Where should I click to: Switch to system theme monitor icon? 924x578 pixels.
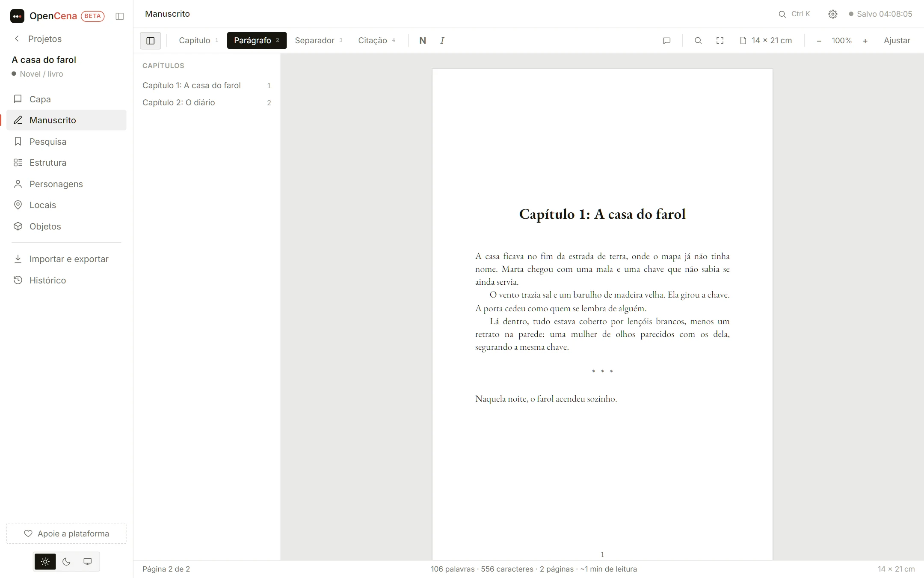88,562
